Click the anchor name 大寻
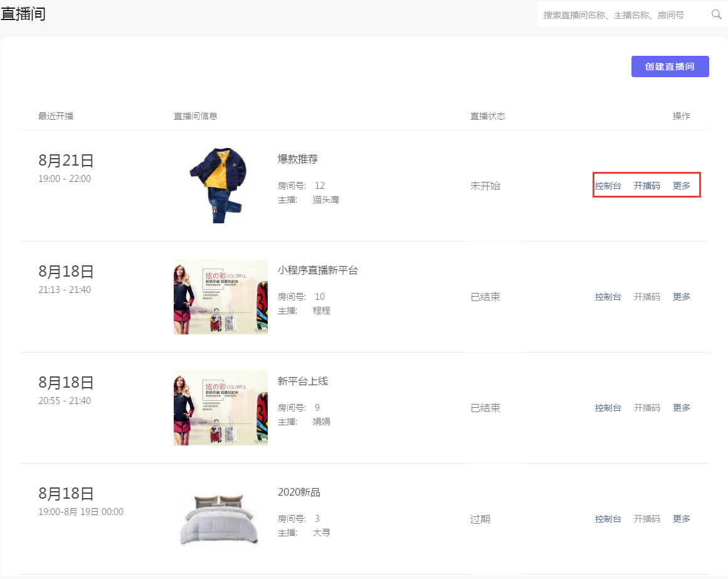Screen dimensions: 728x579 pyautogui.click(x=321, y=533)
